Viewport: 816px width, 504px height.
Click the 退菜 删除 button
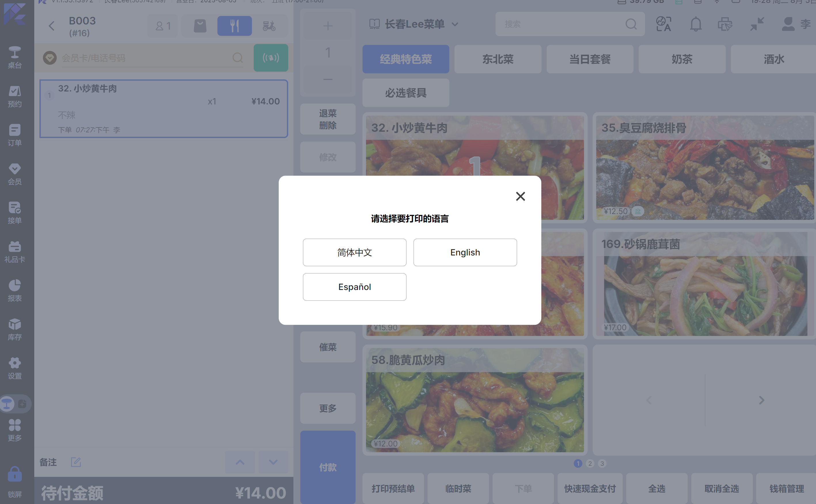[328, 119]
